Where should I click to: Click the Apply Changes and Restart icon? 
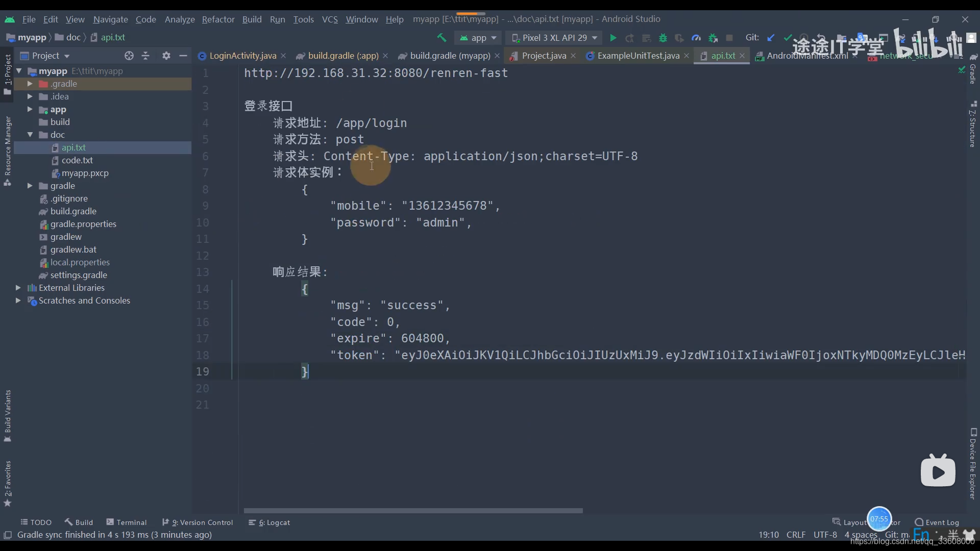point(630,38)
